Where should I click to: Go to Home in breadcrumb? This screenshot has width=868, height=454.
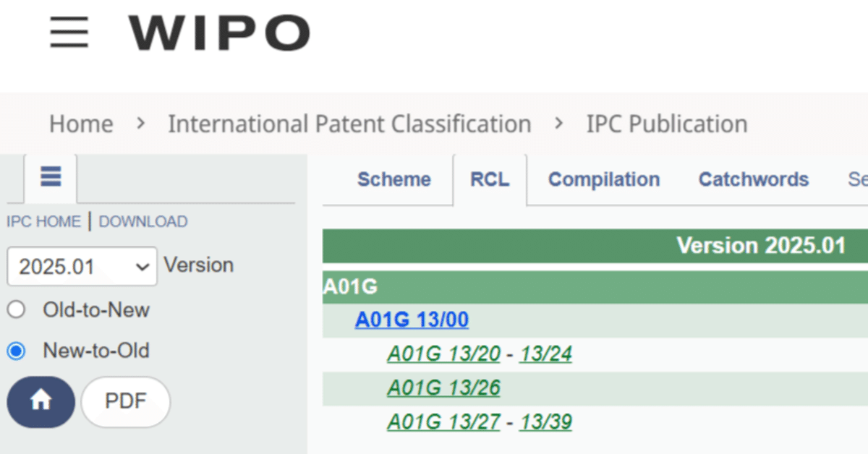(x=81, y=124)
